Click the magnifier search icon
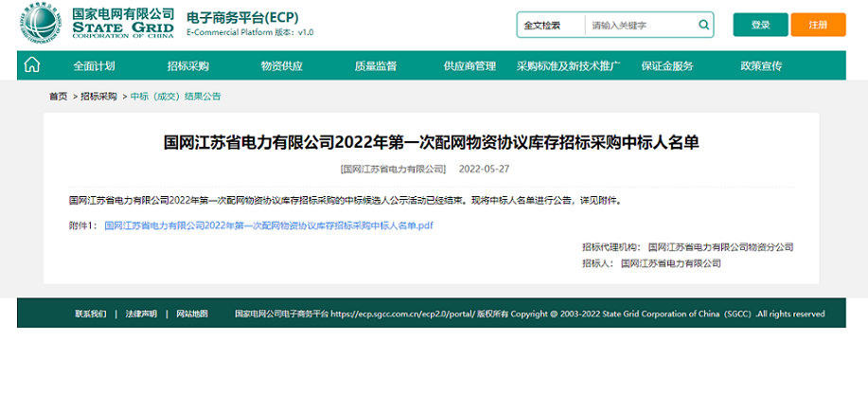 tap(703, 26)
